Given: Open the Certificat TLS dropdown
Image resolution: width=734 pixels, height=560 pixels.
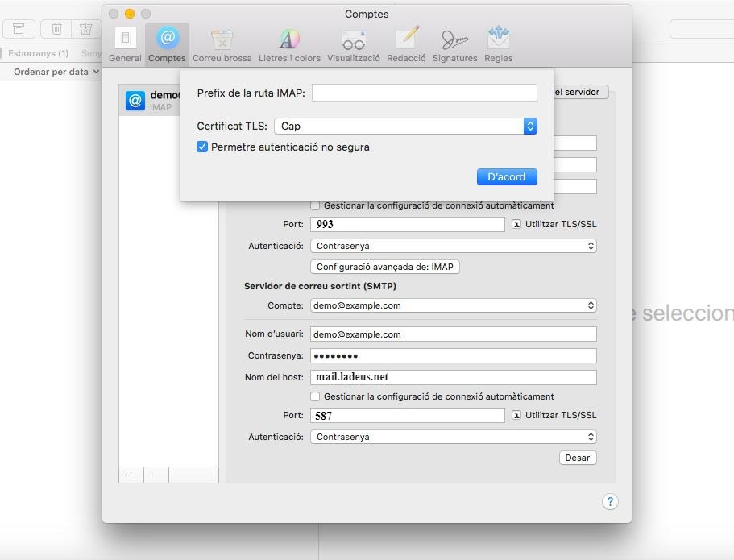Looking at the screenshot, I should pos(405,127).
